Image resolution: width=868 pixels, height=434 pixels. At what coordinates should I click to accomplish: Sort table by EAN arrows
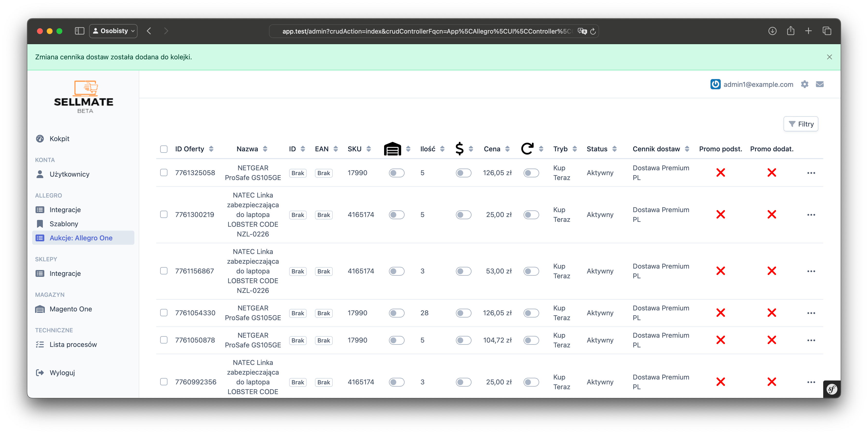335,149
